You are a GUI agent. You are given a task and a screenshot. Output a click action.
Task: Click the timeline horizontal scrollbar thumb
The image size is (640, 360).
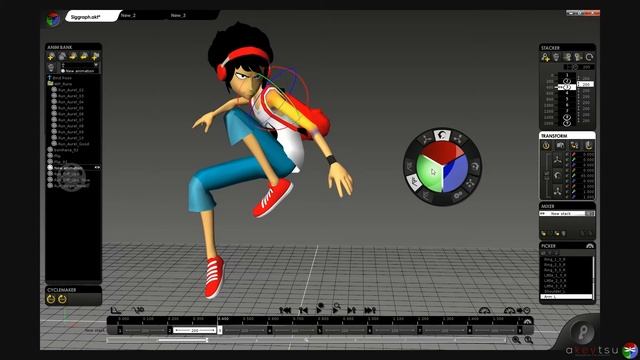click(x=183, y=340)
